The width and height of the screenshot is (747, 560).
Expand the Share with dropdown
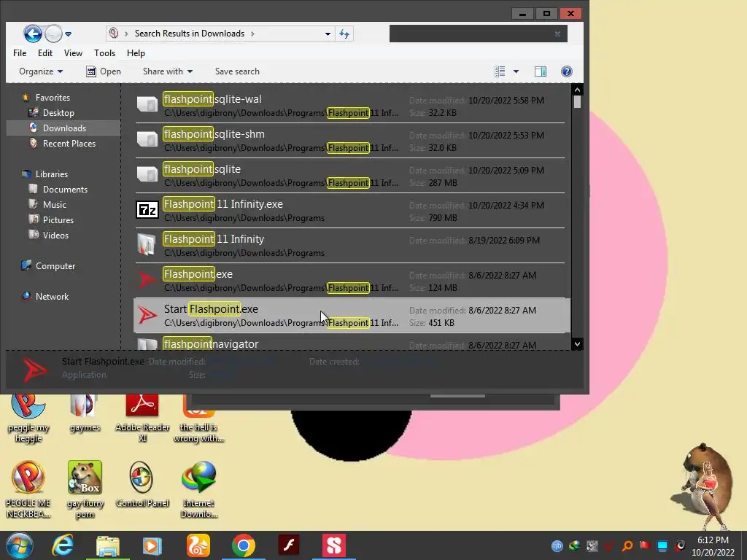(168, 71)
